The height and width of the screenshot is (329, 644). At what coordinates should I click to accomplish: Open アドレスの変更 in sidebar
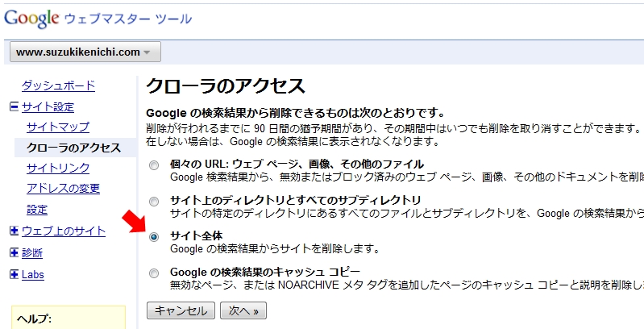(63, 189)
